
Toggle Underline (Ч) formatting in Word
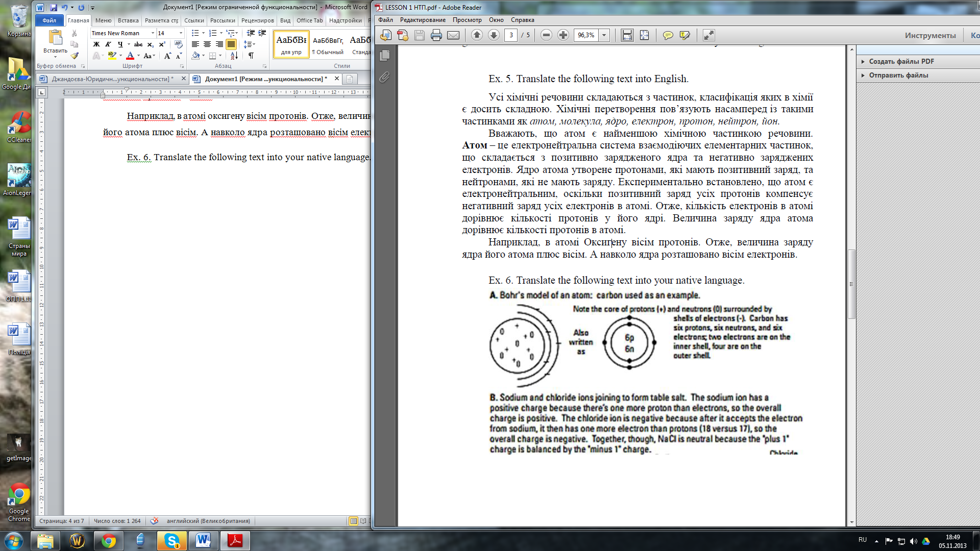(x=120, y=44)
